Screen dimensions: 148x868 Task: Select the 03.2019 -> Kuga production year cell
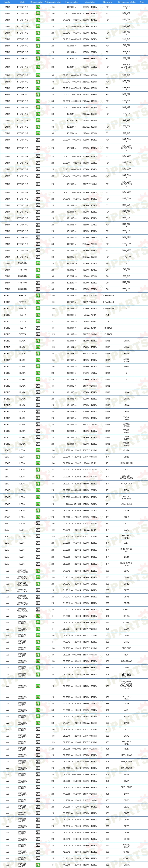(x=72, y=379)
